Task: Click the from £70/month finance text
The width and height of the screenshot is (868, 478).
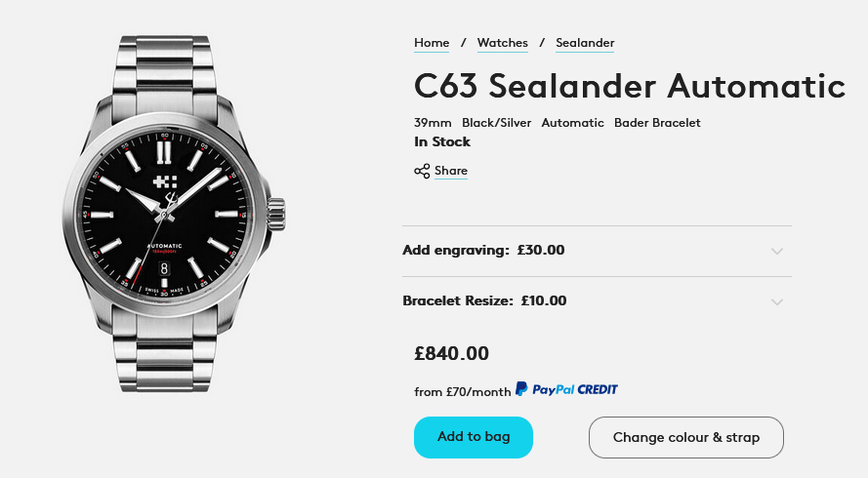Action: click(462, 392)
